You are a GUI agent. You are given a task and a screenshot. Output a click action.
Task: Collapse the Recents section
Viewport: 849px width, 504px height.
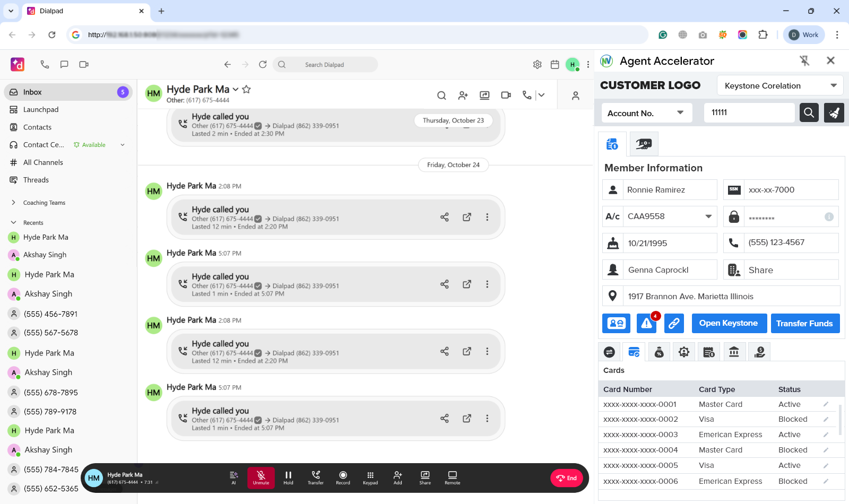(x=14, y=223)
